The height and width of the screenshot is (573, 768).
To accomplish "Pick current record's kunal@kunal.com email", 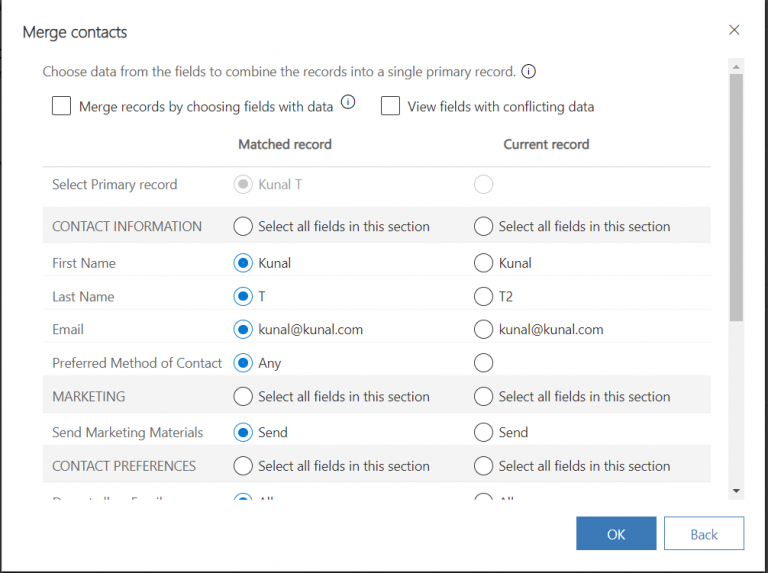I will point(483,329).
